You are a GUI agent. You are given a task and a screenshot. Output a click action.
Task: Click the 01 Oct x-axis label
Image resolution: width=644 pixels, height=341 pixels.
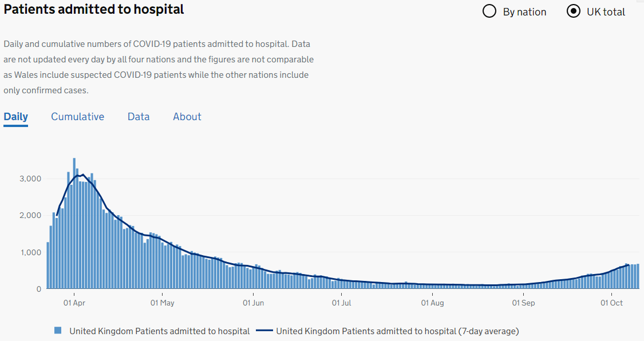pos(611,303)
